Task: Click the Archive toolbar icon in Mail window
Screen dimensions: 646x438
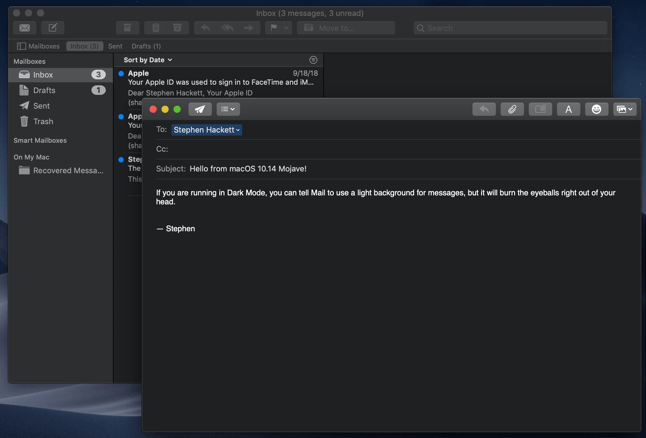Action: point(127,28)
